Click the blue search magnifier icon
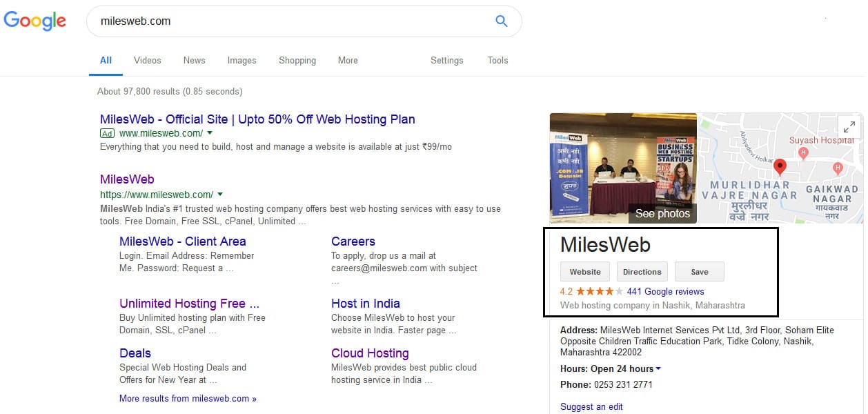Screen dimensions: 868x414 502,21
